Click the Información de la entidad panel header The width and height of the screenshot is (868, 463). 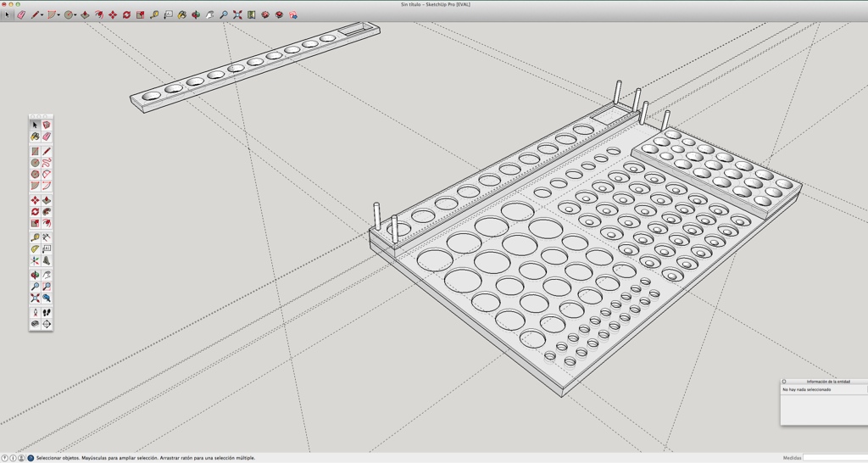827,382
